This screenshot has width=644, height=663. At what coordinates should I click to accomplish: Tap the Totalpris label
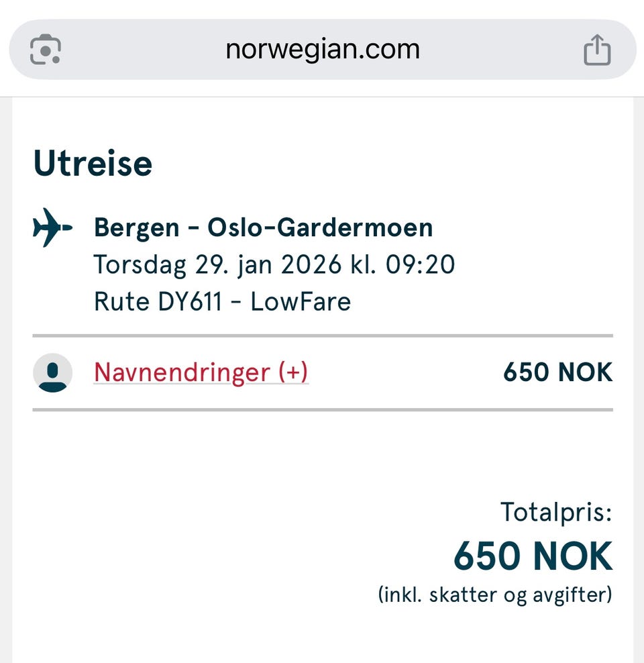556,513
